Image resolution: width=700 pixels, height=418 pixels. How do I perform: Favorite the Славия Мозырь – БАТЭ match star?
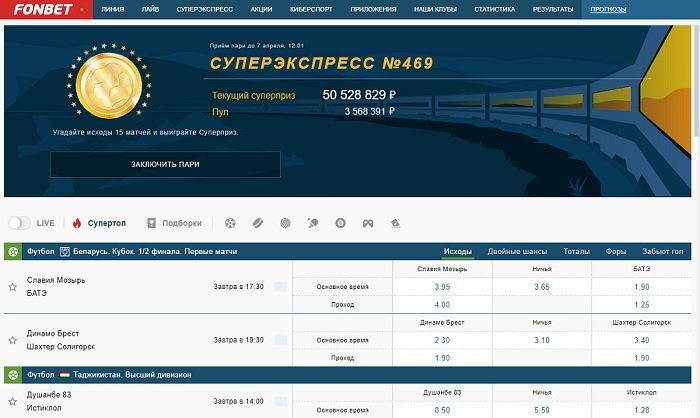point(12,287)
